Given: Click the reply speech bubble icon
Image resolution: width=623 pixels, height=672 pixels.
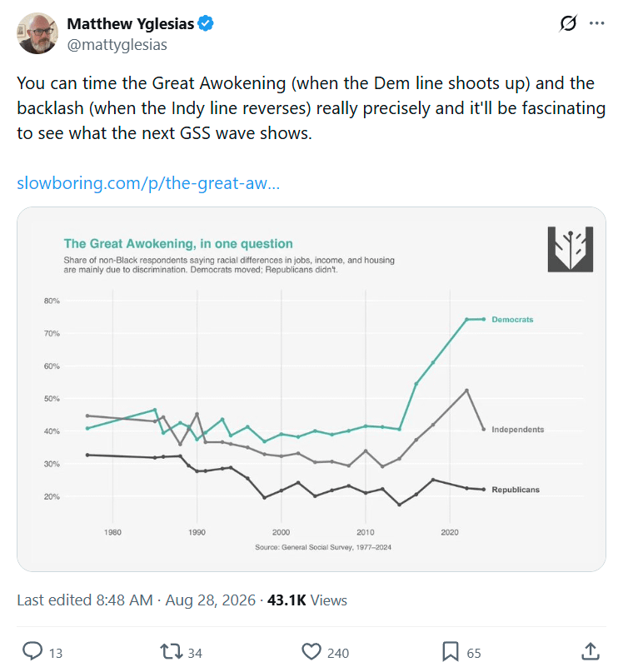Looking at the screenshot, I should [32, 651].
